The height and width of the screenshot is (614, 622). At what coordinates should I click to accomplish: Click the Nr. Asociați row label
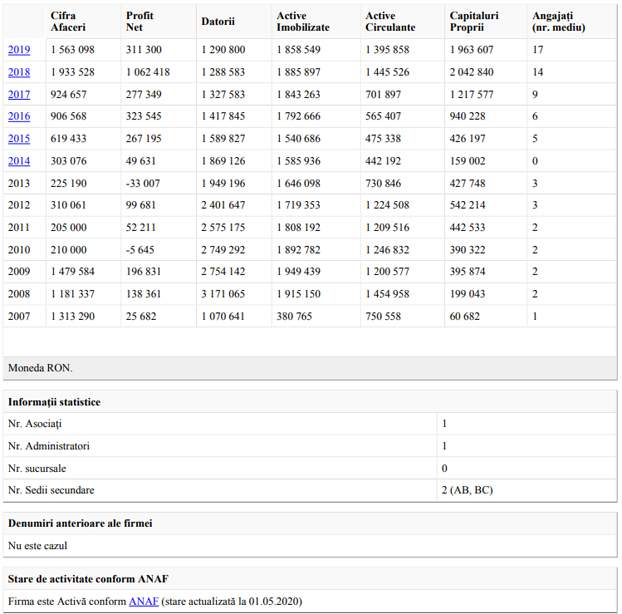click(x=35, y=424)
